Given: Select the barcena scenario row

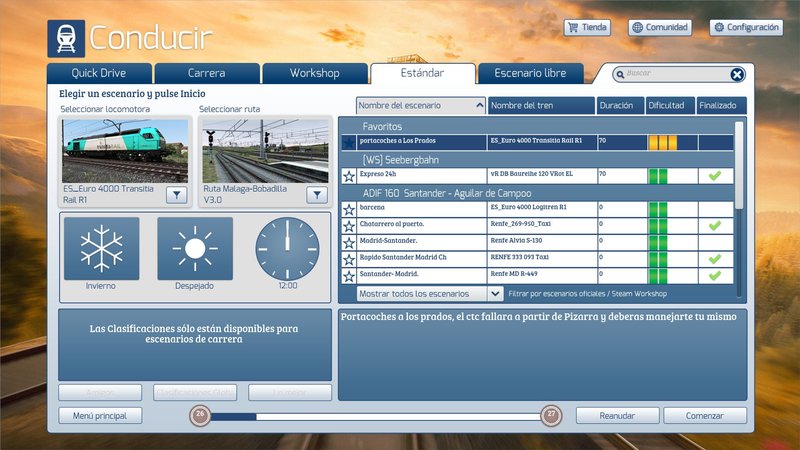Looking at the screenshot, I should pyautogui.click(x=537, y=209).
